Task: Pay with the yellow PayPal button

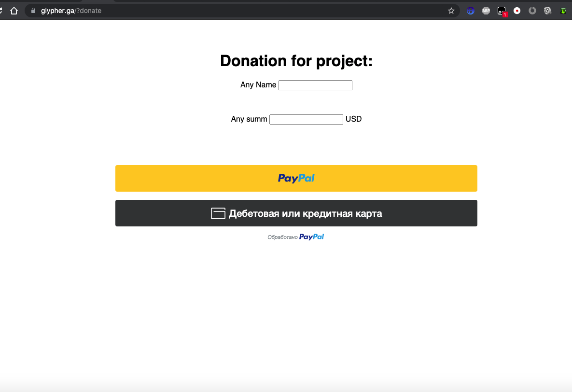Action: 296,179
